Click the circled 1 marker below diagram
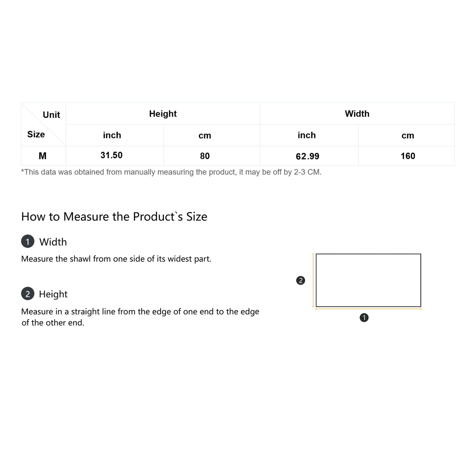476x476 pixels. click(x=364, y=318)
